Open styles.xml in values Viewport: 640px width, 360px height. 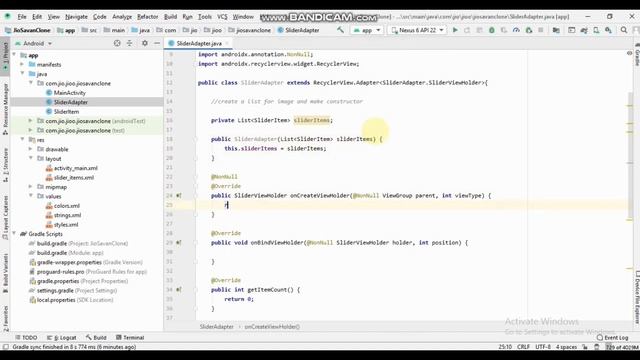(x=66, y=224)
